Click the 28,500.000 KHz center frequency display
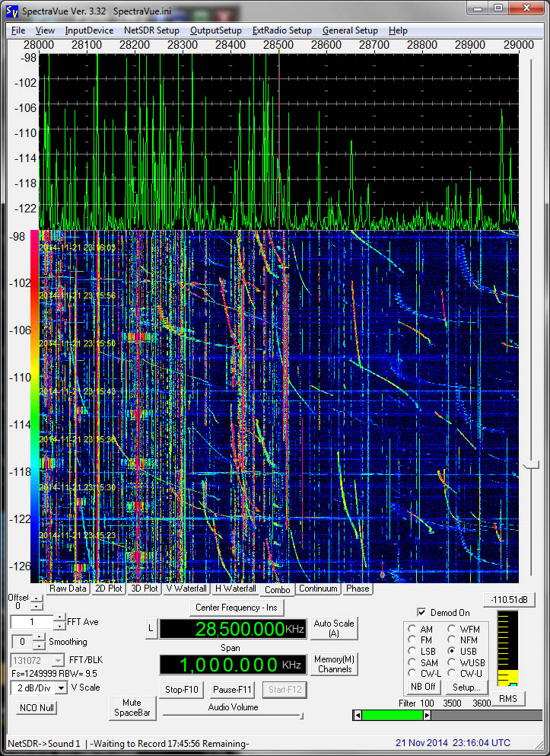This screenshot has width=550, height=756. [x=233, y=629]
